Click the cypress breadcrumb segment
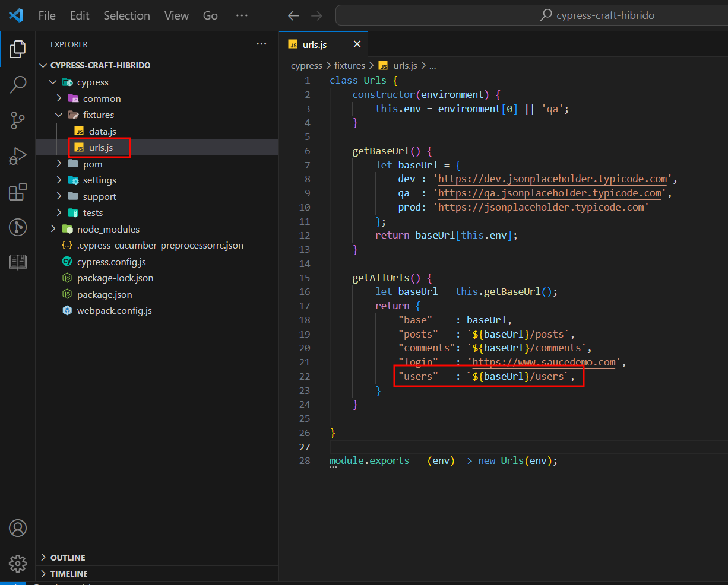Image resolution: width=728 pixels, height=585 pixels. pyautogui.click(x=306, y=66)
